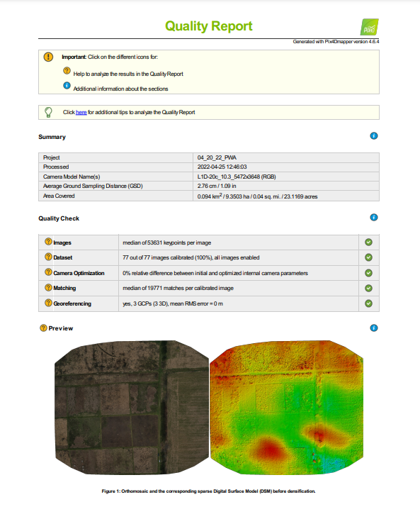Viewport: 420px width, 519px height.
Task: Click the colored DSM preview image
Action: 286,408
